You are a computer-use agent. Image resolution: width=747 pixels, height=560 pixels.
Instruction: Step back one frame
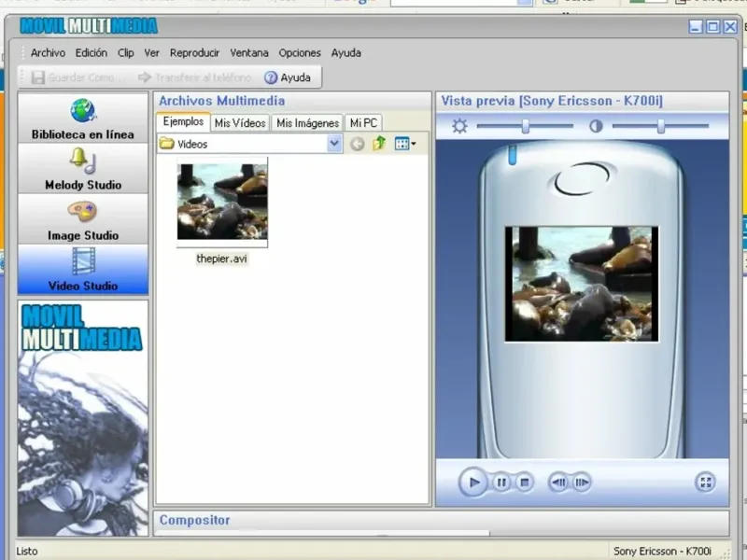coord(557,483)
